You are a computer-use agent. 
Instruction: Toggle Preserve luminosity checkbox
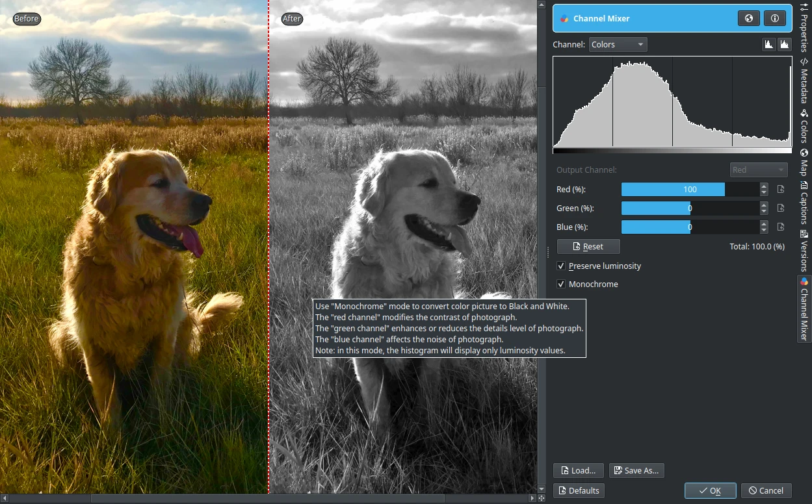tap(561, 266)
